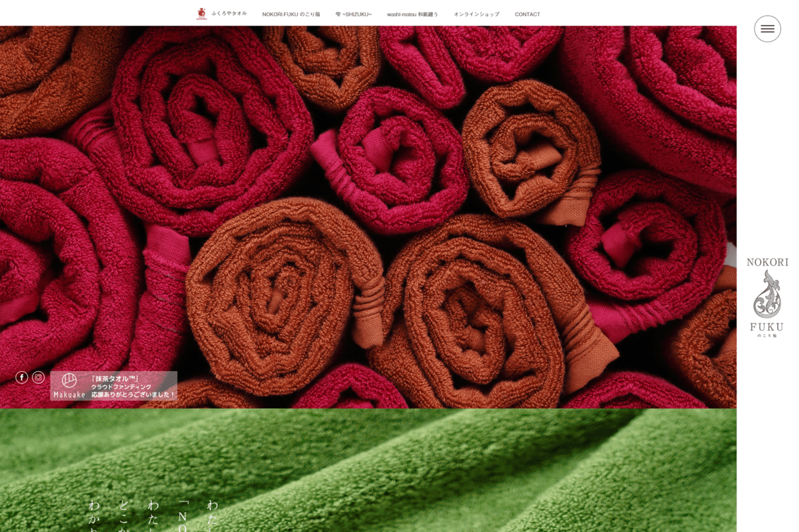
Task: Open the オンラインショップ online shop link
Action: click(x=476, y=14)
